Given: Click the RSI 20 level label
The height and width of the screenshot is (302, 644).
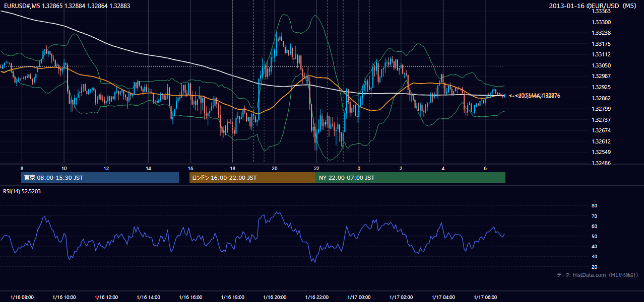Looking at the screenshot, I should (594, 267).
